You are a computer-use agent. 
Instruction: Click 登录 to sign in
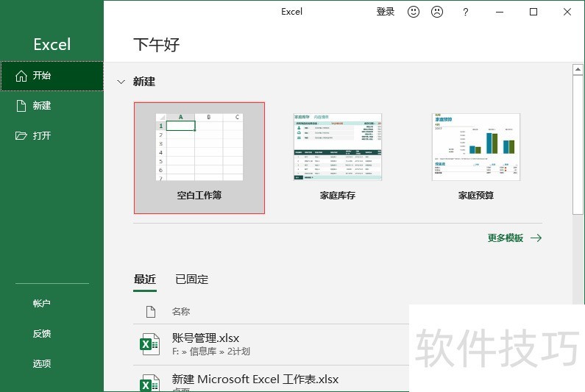tap(386, 12)
